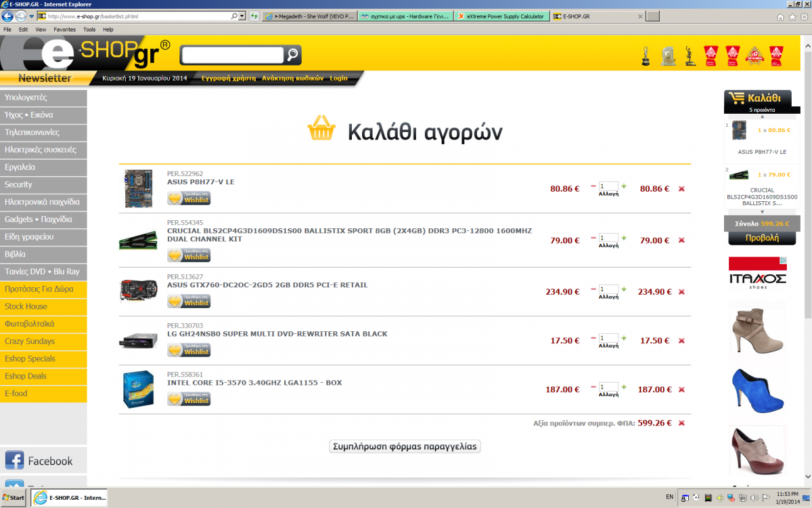Decrease quantity of ASUS P8H77-V LE
The width and height of the screenshot is (812, 508).
tap(593, 186)
